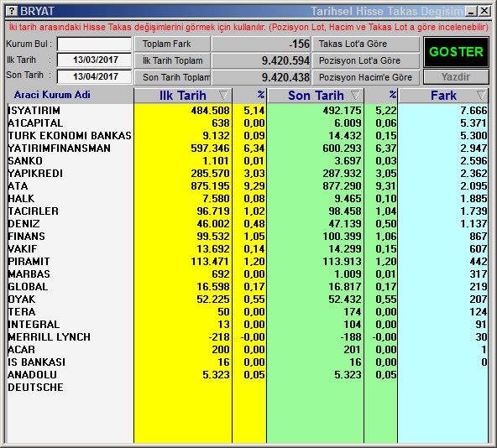Sort by Fark column triangle
This screenshot has height=448, width=497.
point(481,95)
